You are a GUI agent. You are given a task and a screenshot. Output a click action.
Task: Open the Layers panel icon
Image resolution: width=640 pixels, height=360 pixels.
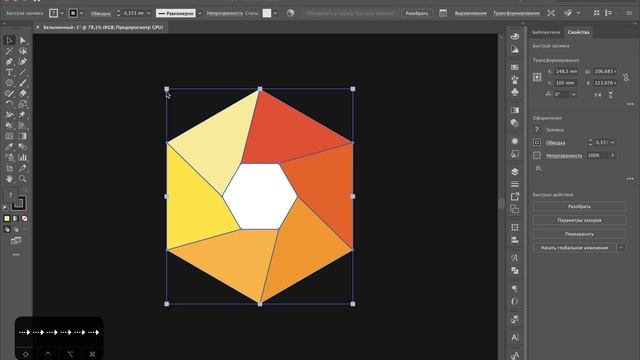pos(515,171)
